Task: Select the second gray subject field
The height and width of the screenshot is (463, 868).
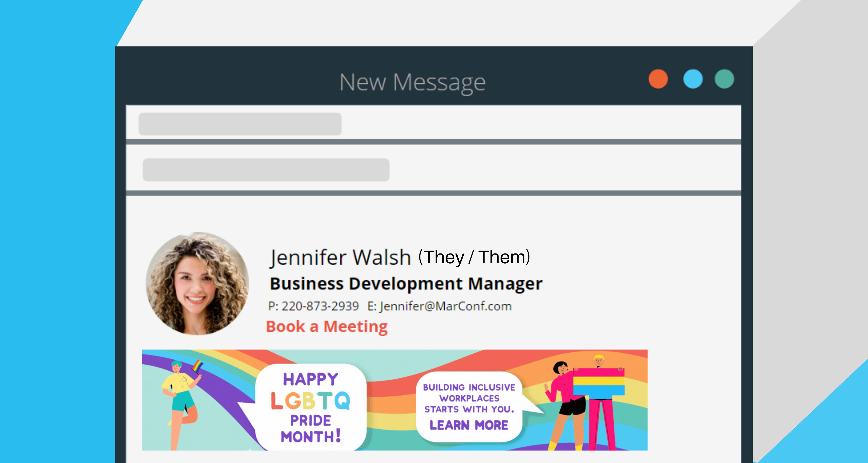Action: (x=266, y=170)
